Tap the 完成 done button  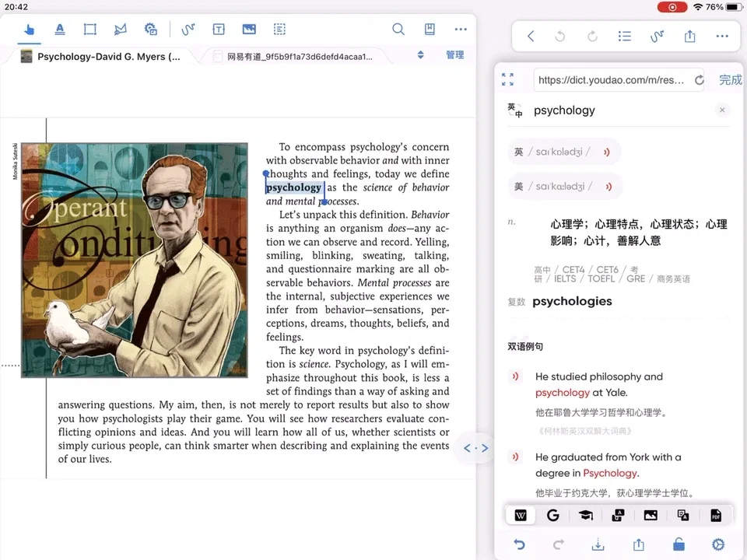pos(730,80)
